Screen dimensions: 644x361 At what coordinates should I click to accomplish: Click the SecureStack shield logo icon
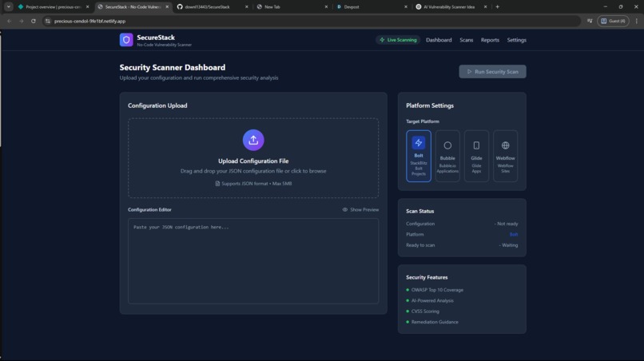pyautogui.click(x=126, y=40)
